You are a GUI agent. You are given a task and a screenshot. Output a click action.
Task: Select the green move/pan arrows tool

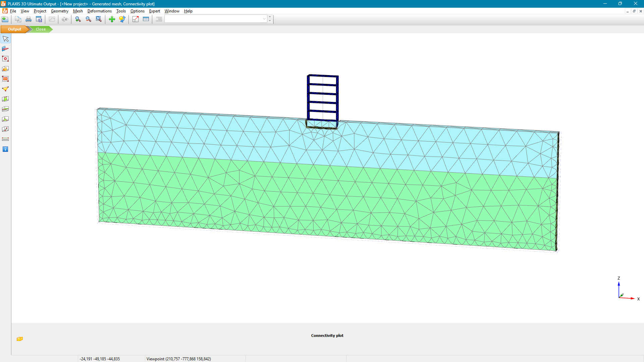click(x=112, y=19)
